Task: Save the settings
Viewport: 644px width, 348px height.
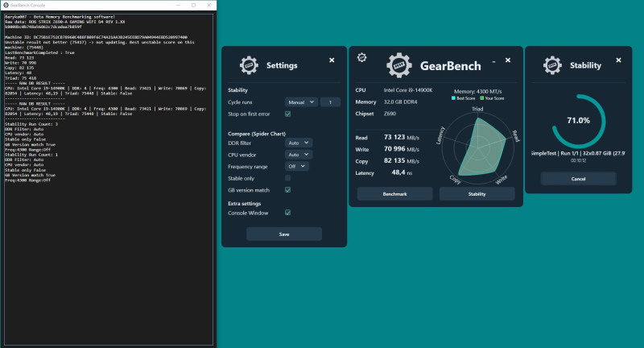Action: [284, 234]
